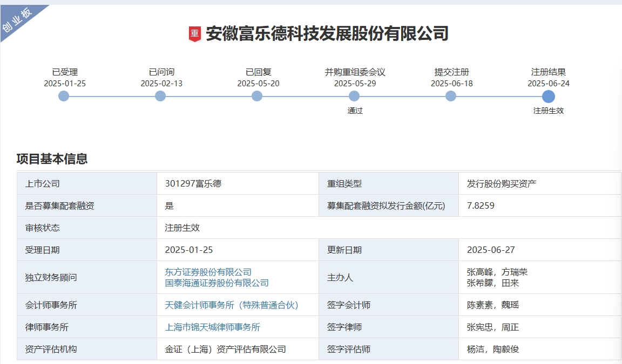Viewport: 622px width, 364px height.
Task: Click the 项目基本信息 section heading
Action: (52, 159)
